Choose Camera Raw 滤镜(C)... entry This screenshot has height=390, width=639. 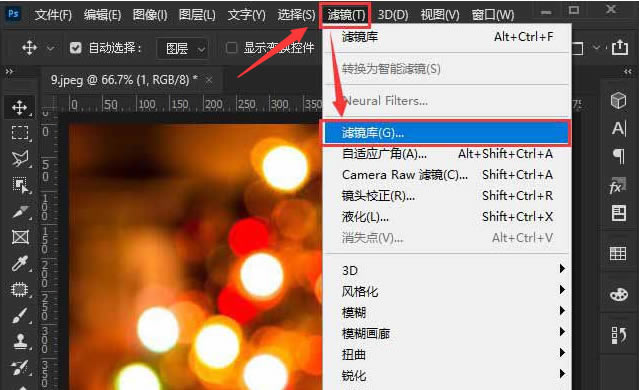447,175
